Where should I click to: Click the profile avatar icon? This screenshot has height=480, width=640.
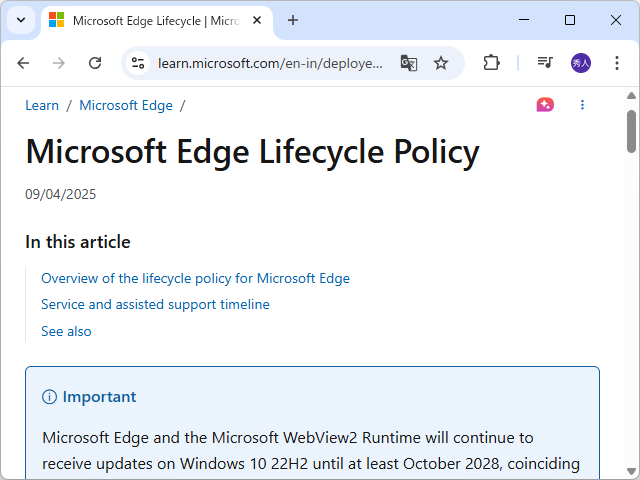581,63
